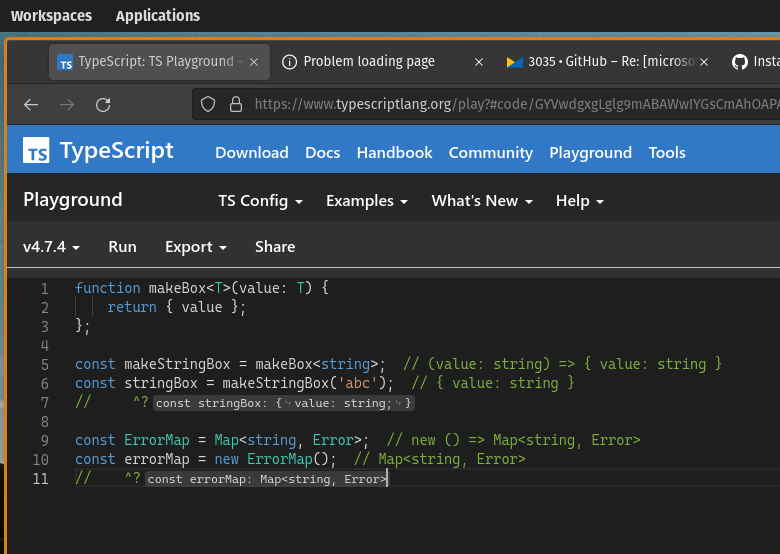Viewport: 780px width, 554px height.
Task: Close the TS Playground tab
Action: point(254,62)
